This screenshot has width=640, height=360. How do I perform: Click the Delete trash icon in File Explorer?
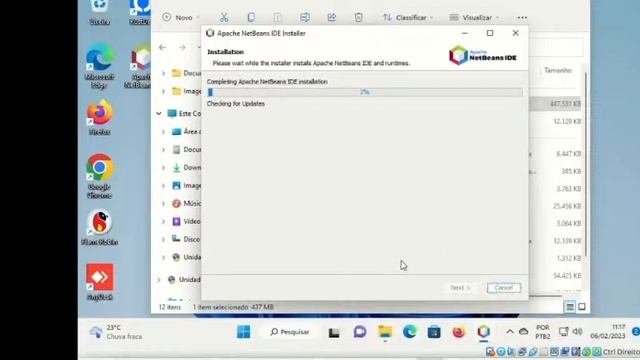tap(358, 18)
